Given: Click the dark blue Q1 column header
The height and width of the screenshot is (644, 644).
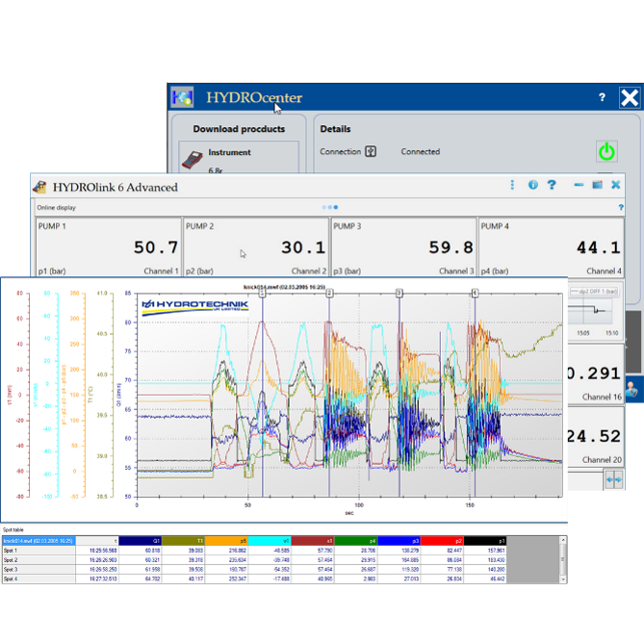Looking at the screenshot, I should point(140,541).
